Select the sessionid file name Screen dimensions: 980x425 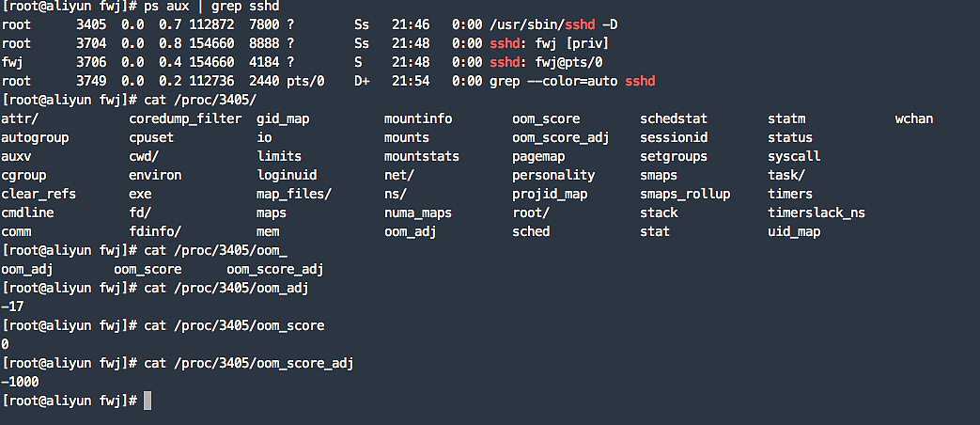point(674,137)
